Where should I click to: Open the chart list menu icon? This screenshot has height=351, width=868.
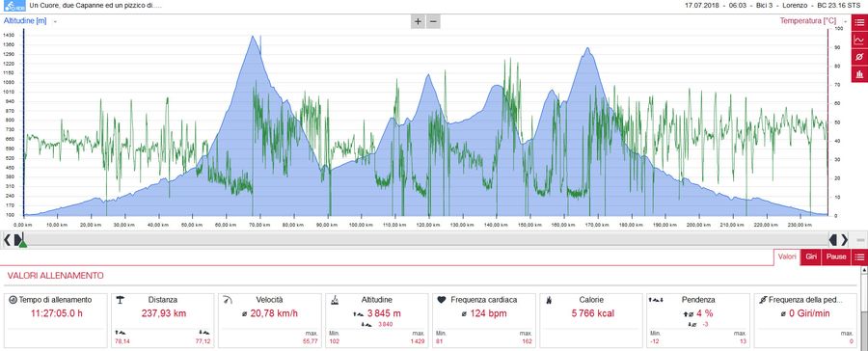(859, 23)
